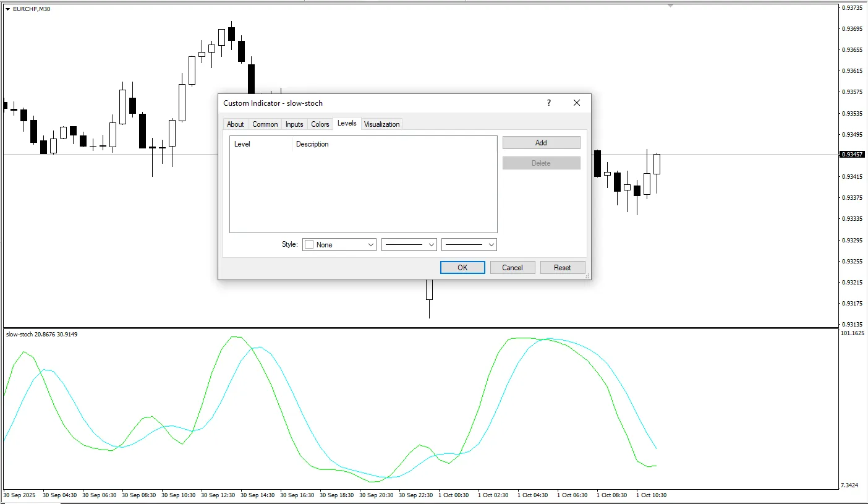Click the question mark help icon in dialog

[548, 103]
